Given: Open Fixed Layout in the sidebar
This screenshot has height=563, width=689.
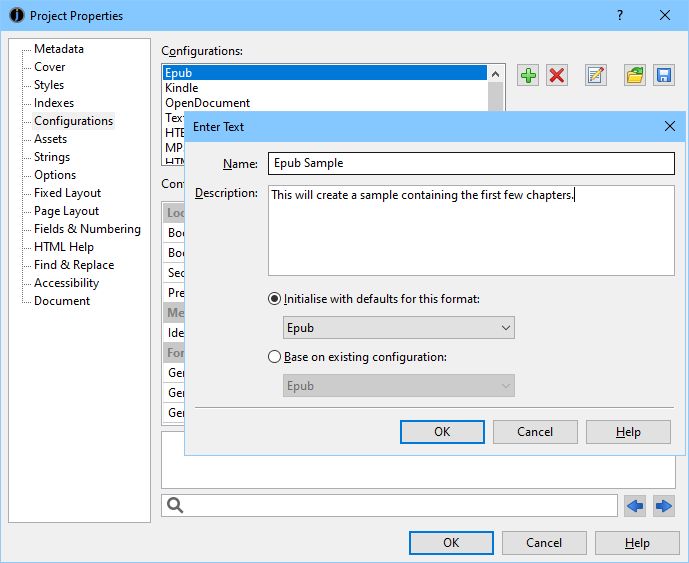Looking at the screenshot, I should pos(67,193).
